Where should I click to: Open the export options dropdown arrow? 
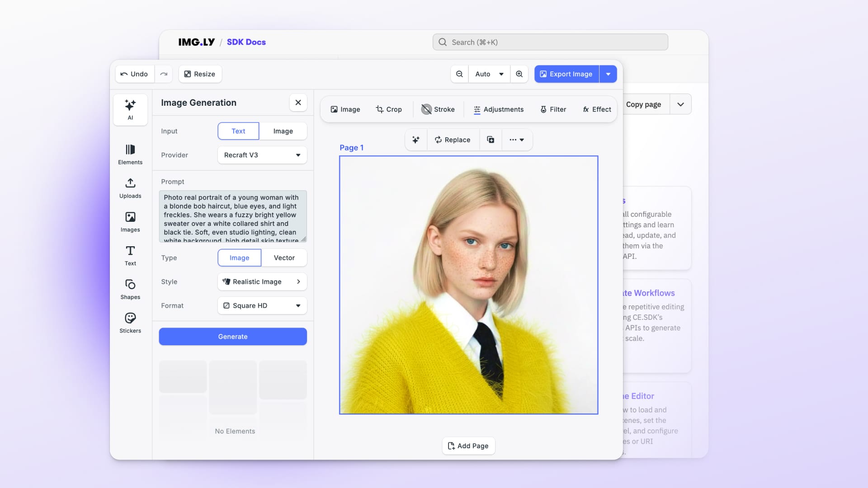tap(608, 74)
